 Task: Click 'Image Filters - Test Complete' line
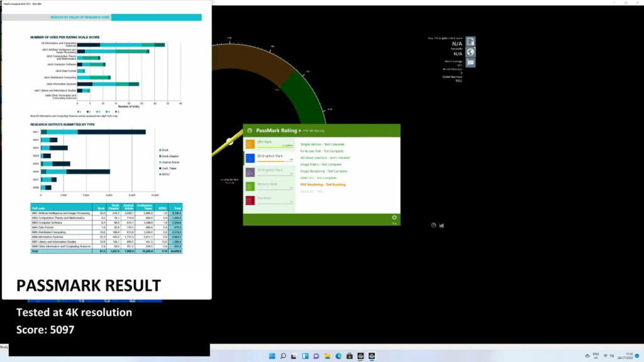click(x=321, y=165)
